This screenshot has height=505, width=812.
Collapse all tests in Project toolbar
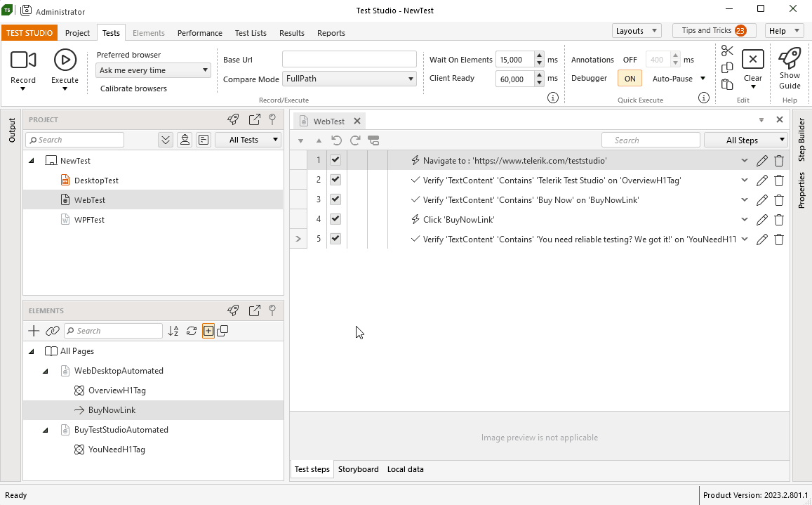click(x=165, y=140)
